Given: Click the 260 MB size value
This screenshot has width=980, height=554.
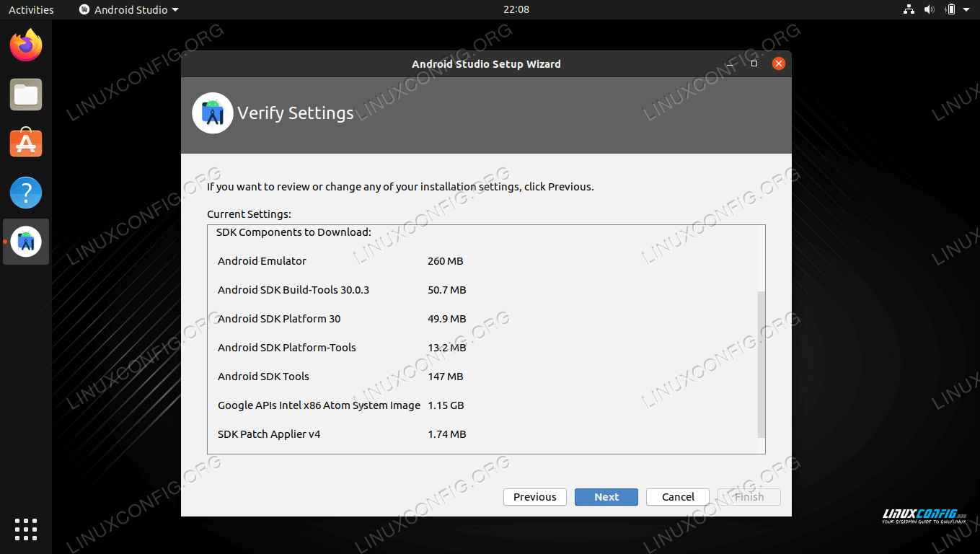Looking at the screenshot, I should (446, 261).
